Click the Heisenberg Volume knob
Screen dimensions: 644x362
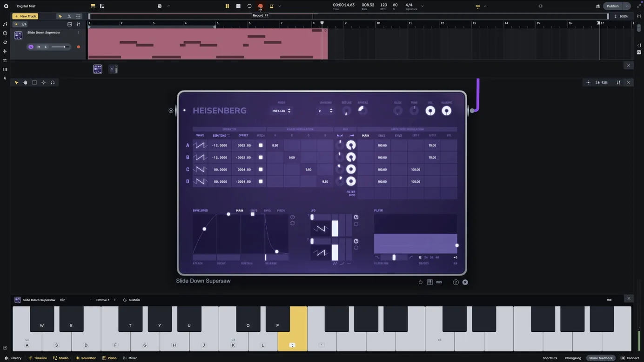click(x=446, y=111)
